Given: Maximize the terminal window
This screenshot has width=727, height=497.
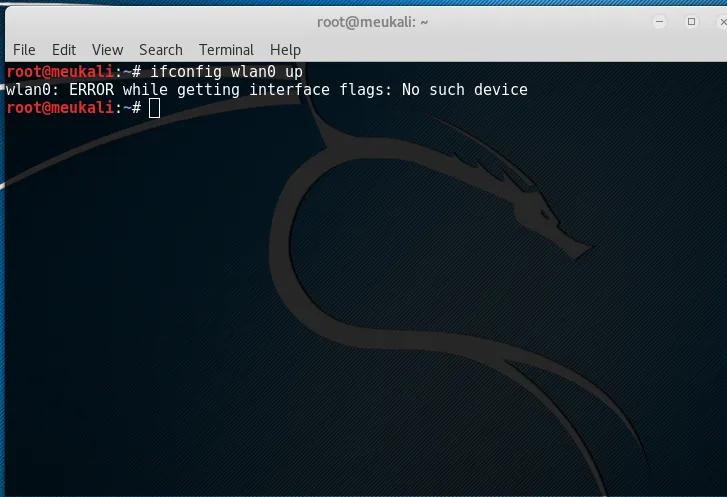Looking at the screenshot, I should coord(691,21).
